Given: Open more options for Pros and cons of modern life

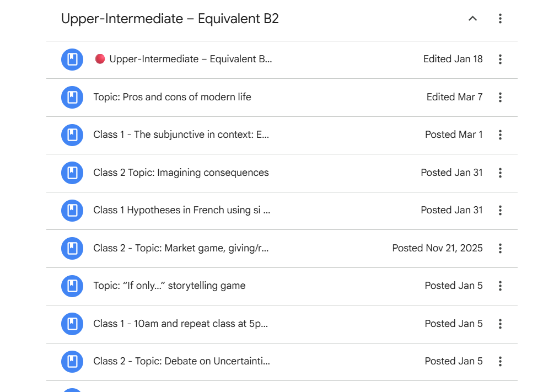Looking at the screenshot, I should (500, 98).
